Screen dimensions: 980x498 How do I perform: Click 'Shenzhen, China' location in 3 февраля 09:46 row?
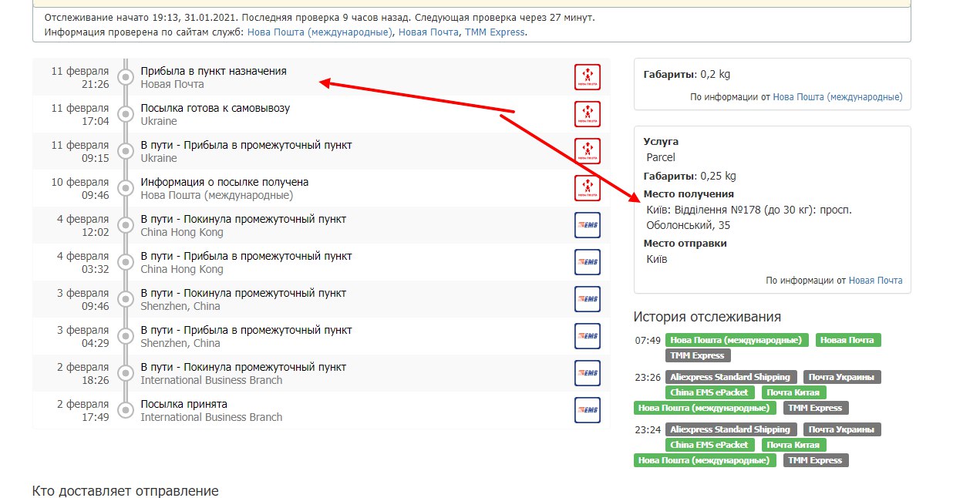pos(180,306)
